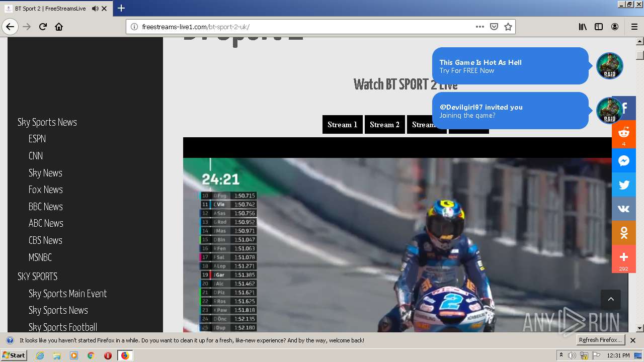644x362 pixels.
Task: Open ABC News channel link
Action: pos(46,223)
